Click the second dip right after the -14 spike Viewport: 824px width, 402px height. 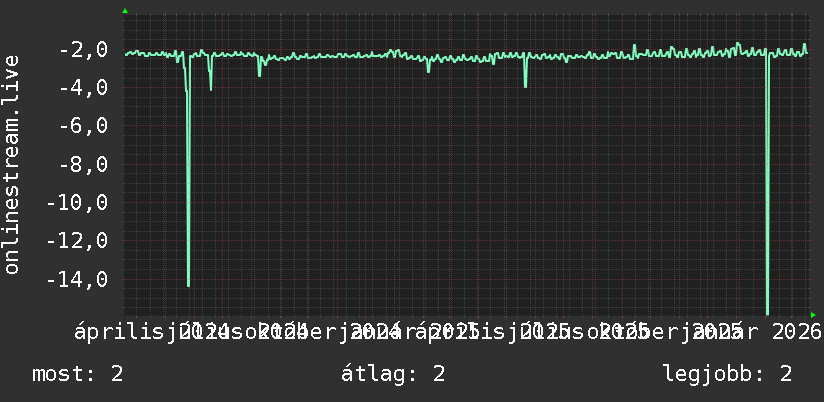point(211,87)
